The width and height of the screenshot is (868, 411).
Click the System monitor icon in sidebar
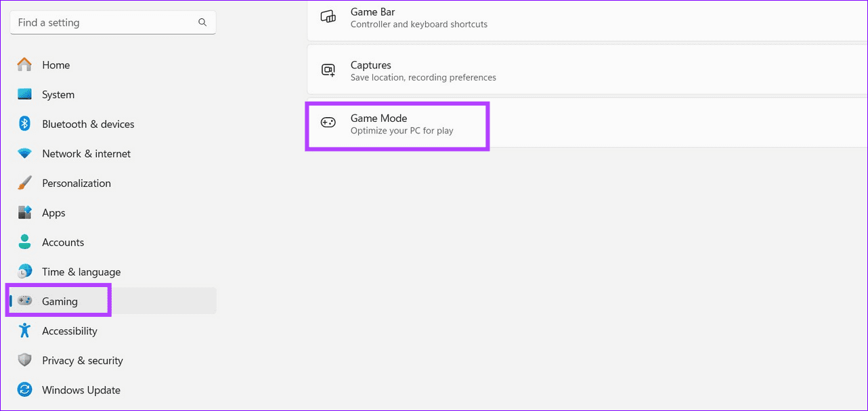click(25, 94)
